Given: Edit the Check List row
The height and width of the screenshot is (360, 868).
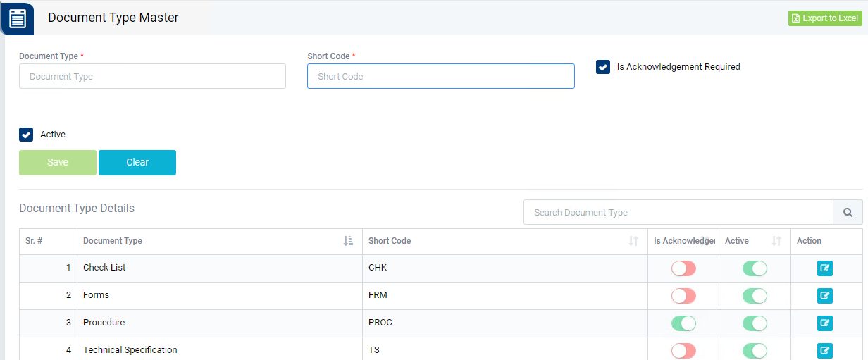Looking at the screenshot, I should coord(824,268).
